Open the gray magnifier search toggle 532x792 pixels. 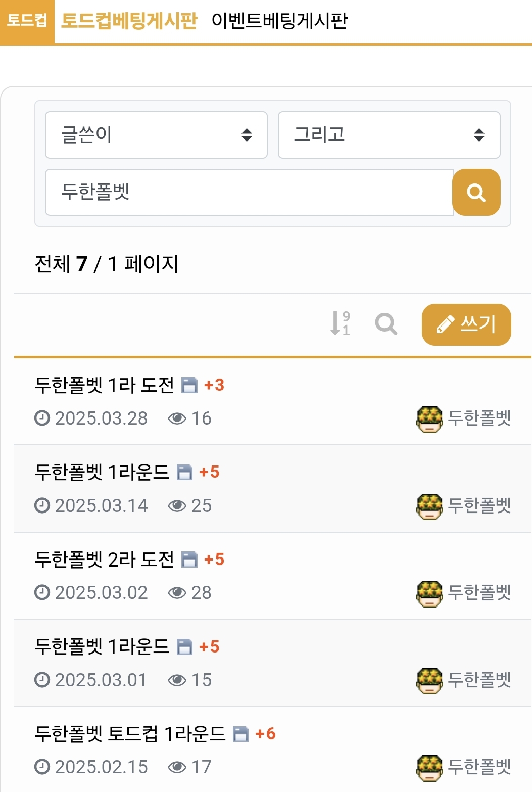386,324
